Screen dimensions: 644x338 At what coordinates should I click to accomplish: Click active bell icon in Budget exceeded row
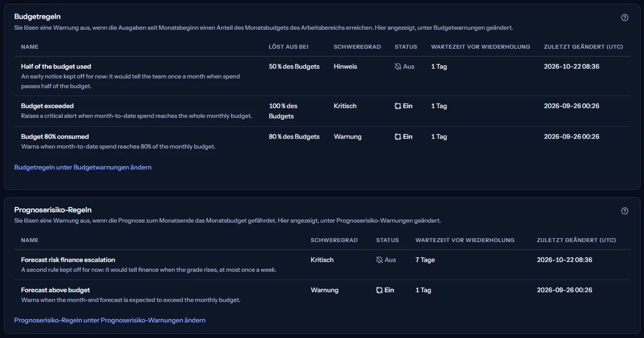(x=398, y=106)
